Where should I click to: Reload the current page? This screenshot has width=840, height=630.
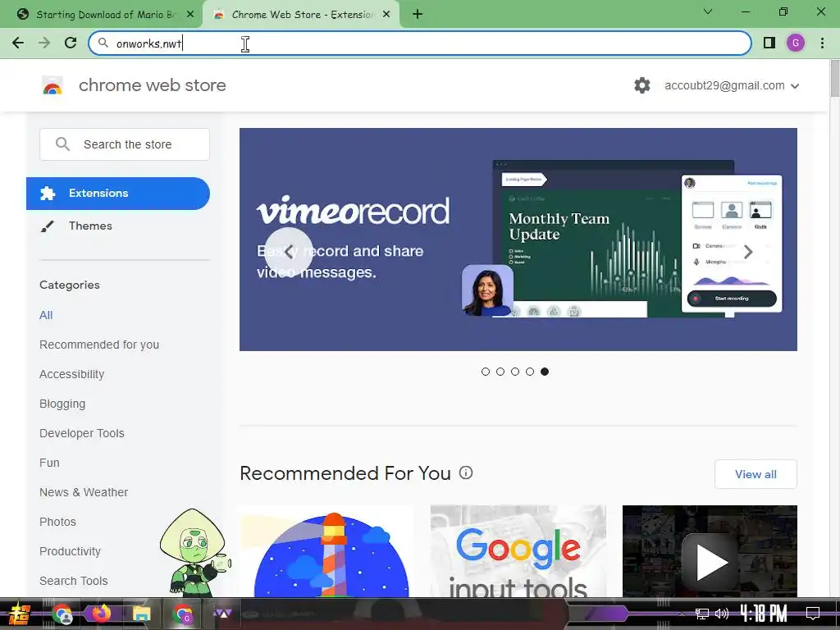point(71,43)
